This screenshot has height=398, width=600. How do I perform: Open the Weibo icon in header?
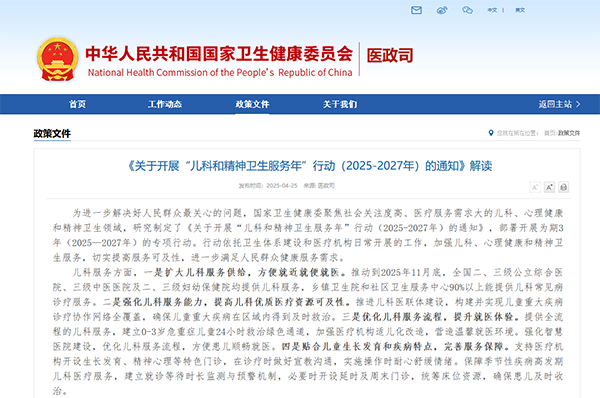[x=442, y=10]
